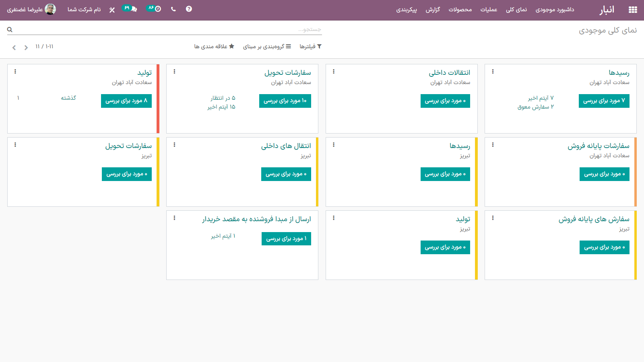The width and height of the screenshot is (644, 362).
Task: Click the phone call icon
Action: coord(173,9)
